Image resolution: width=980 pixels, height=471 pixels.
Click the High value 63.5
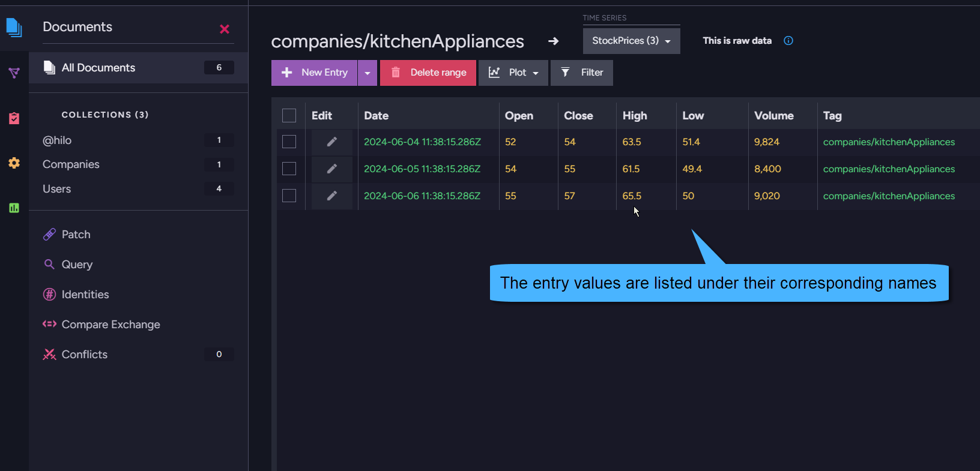tap(632, 142)
